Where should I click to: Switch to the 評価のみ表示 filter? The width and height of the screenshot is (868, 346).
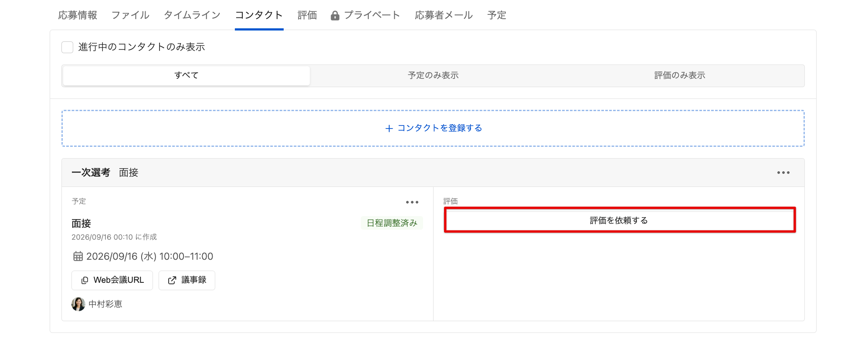[x=680, y=75]
